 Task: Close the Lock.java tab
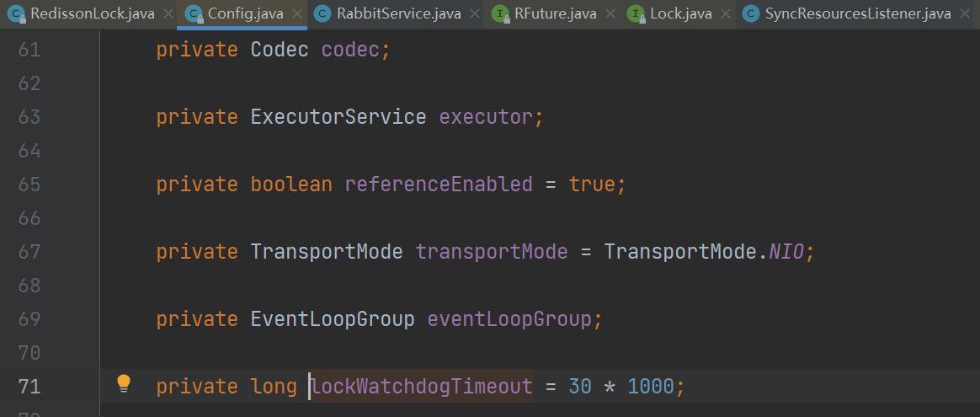pos(726,13)
